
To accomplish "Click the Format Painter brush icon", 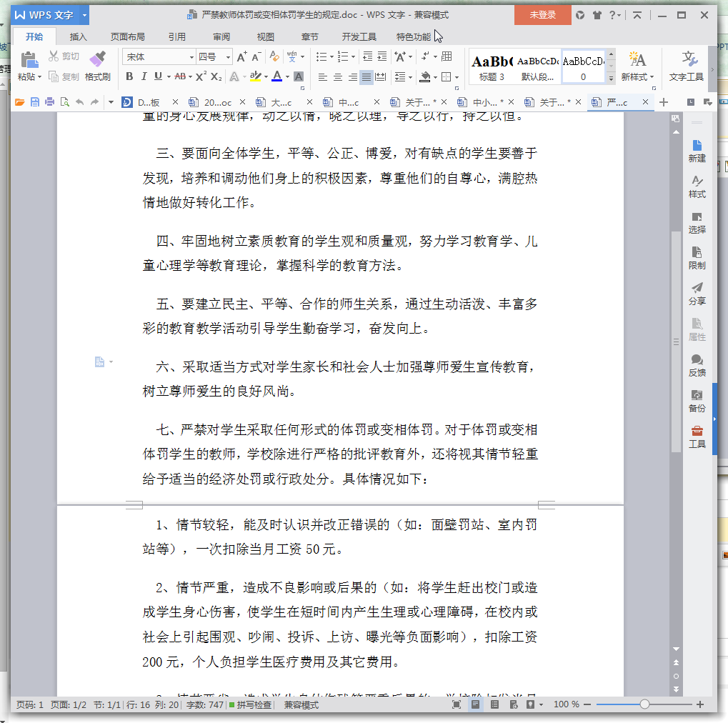I will coord(97,59).
